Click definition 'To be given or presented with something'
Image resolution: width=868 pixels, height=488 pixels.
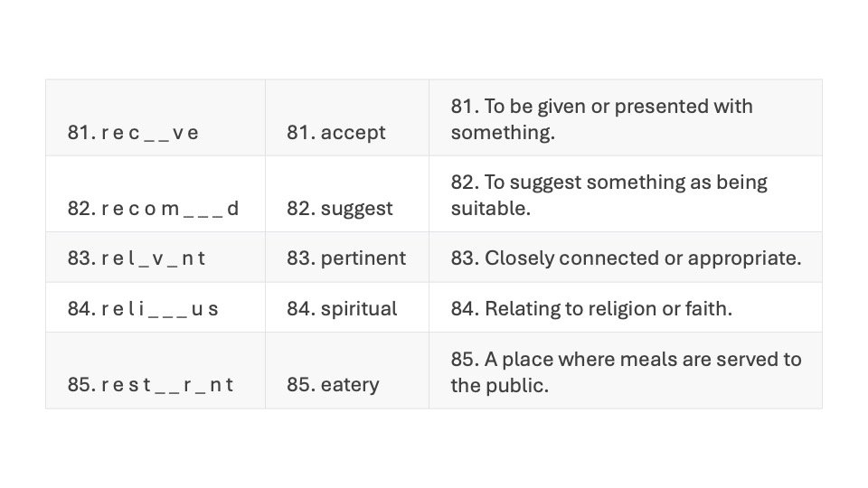(x=602, y=119)
